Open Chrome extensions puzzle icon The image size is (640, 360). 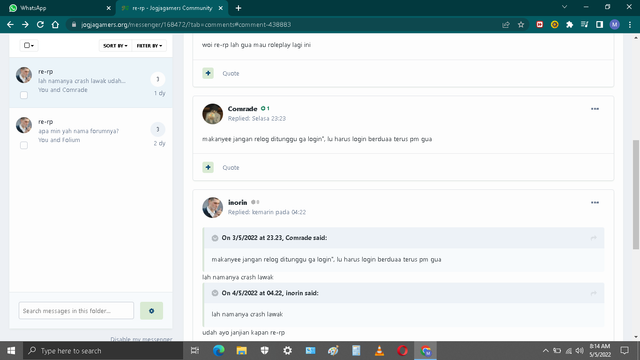coord(569,24)
